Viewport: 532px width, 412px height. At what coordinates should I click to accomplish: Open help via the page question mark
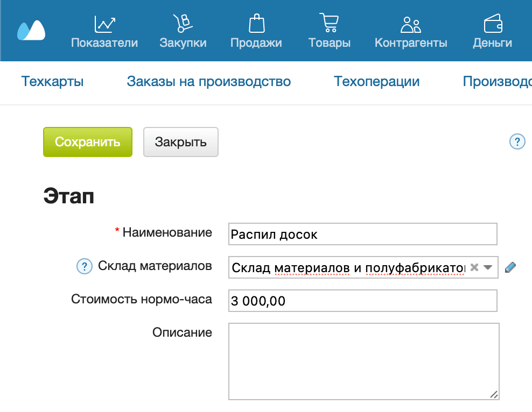[517, 141]
